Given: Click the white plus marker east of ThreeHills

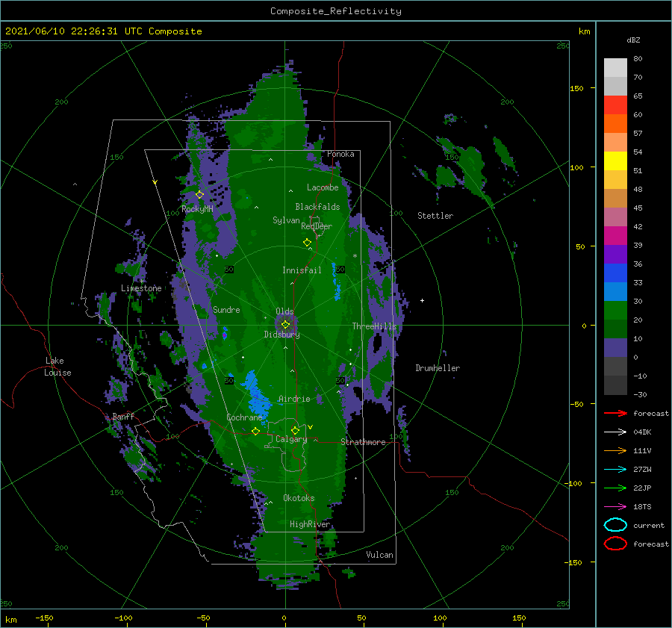Looking at the screenshot, I should point(422,300).
